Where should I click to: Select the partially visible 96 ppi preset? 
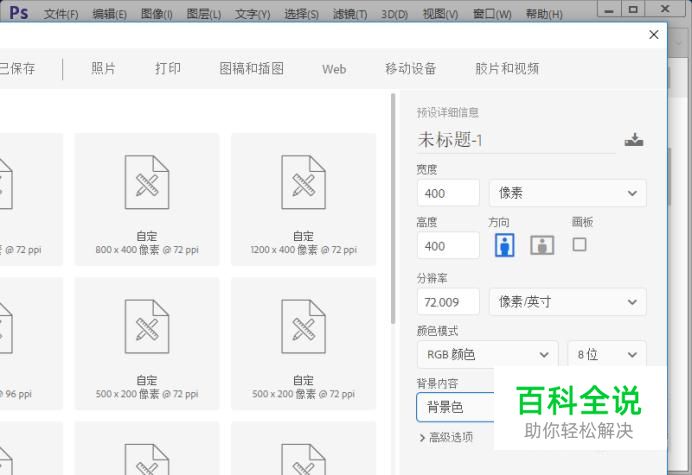pos(31,343)
